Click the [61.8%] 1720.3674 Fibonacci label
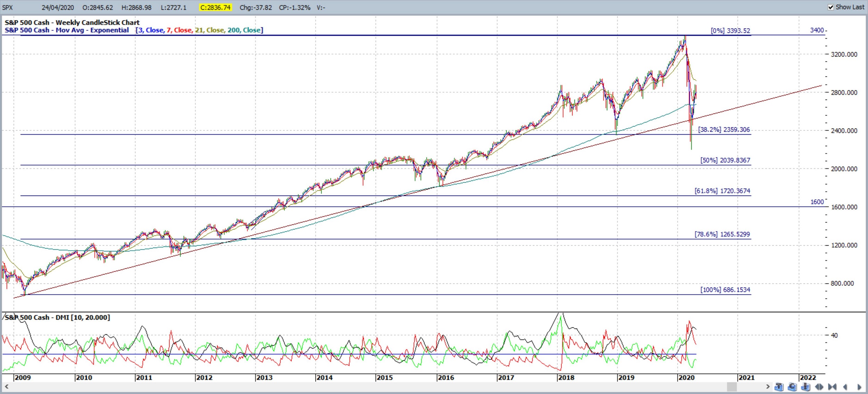Viewport: 868px width, 394px height. pos(722,191)
